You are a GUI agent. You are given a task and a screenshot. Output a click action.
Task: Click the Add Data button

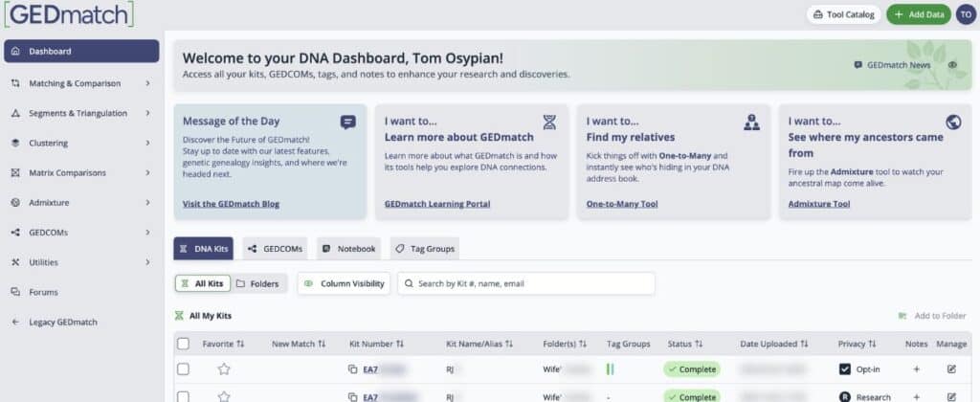(x=919, y=14)
